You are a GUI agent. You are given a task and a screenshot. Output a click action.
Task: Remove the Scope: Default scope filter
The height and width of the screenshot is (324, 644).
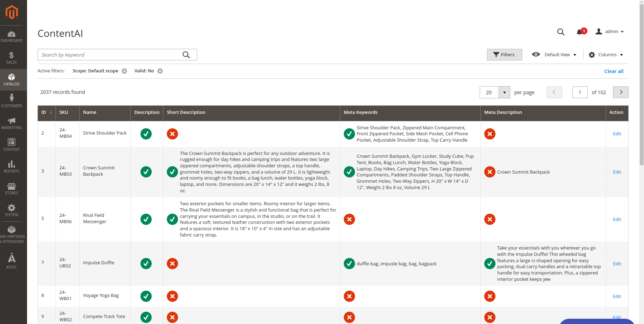pyautogui.click(x=124, y=71)
